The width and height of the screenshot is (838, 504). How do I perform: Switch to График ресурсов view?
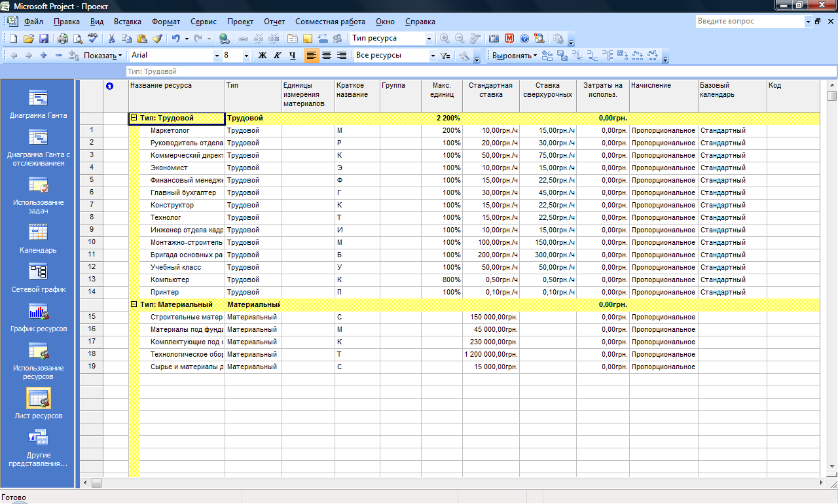[38, 317]
